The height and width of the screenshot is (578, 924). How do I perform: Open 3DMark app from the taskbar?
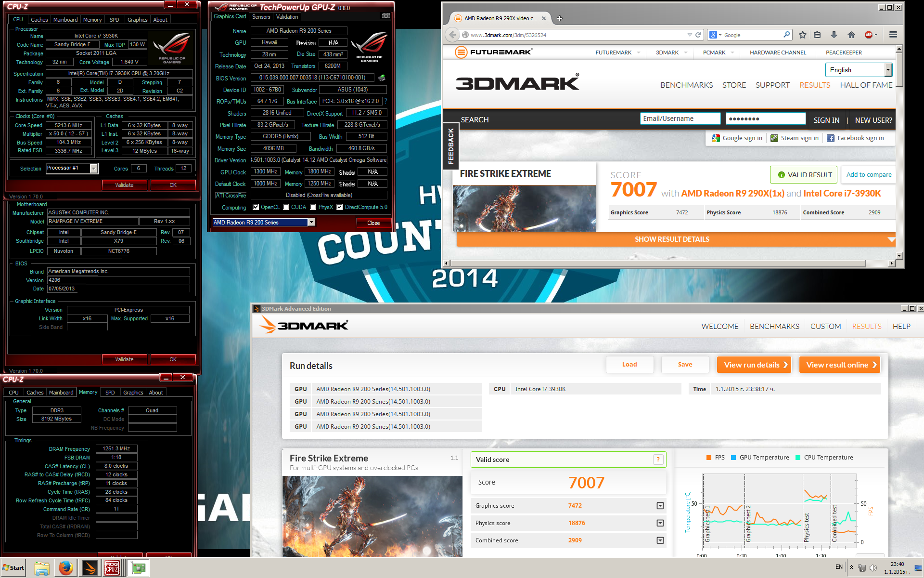[x=90, y=568]
